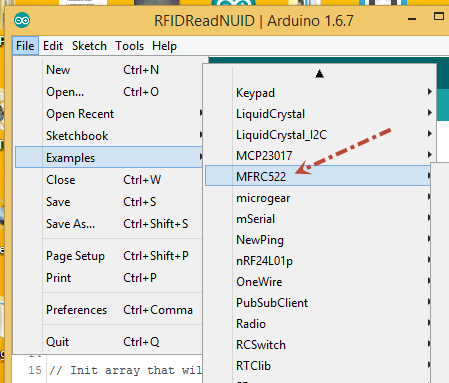The image size is (449, 383).
Task: Select nRF24L01p in the examples list
Action: point(318,261)
